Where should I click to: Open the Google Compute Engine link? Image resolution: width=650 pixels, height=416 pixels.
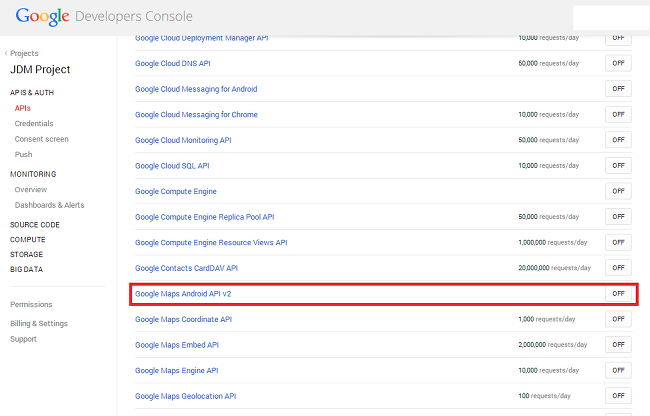pyautogui.click(x=176, y=191)
